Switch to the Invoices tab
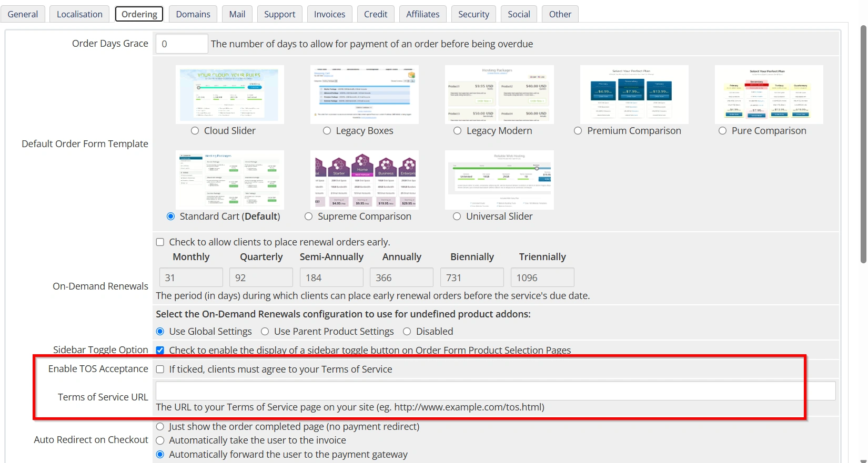Screen dimensions: 868x463 point(330,14)
